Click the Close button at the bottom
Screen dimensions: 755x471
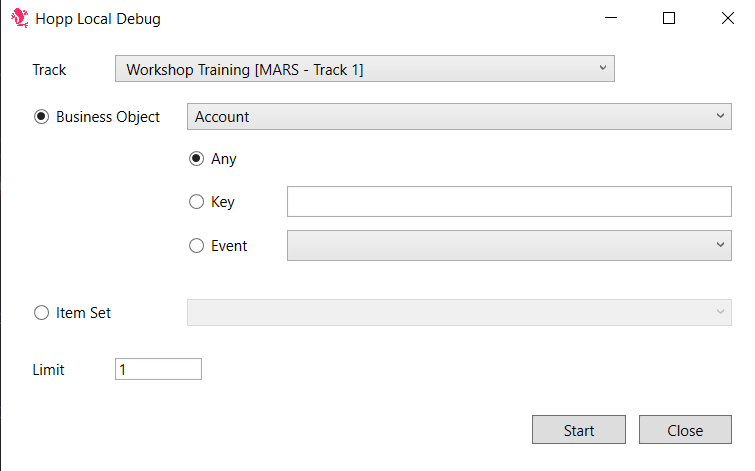(x=685, y=430)
